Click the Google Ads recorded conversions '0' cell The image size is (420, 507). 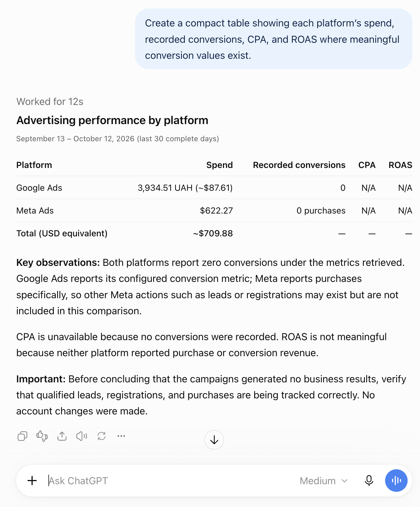[x=343, y=188]
